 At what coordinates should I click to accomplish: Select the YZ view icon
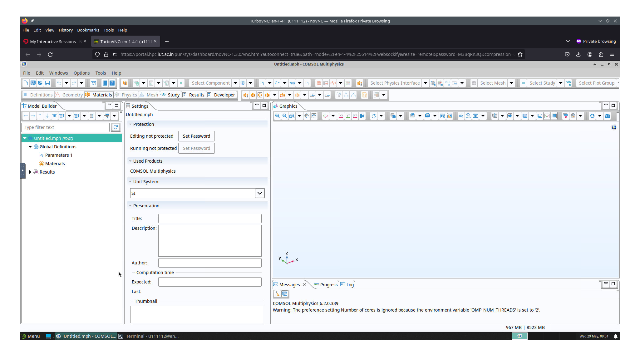tap(348, 116)
